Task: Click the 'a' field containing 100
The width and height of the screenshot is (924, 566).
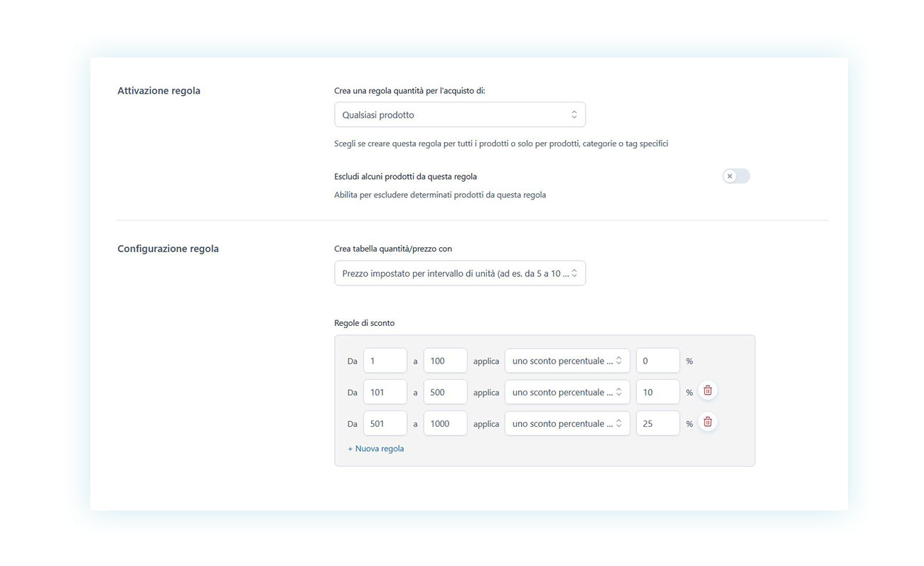Action: [x=445, y=361]
